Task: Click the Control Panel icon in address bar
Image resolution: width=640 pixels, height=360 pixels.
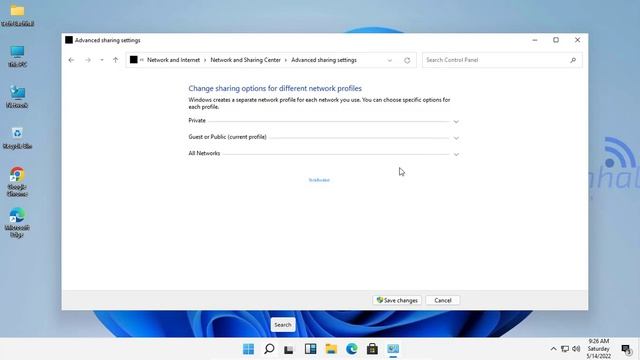Action: coord(133,60)
